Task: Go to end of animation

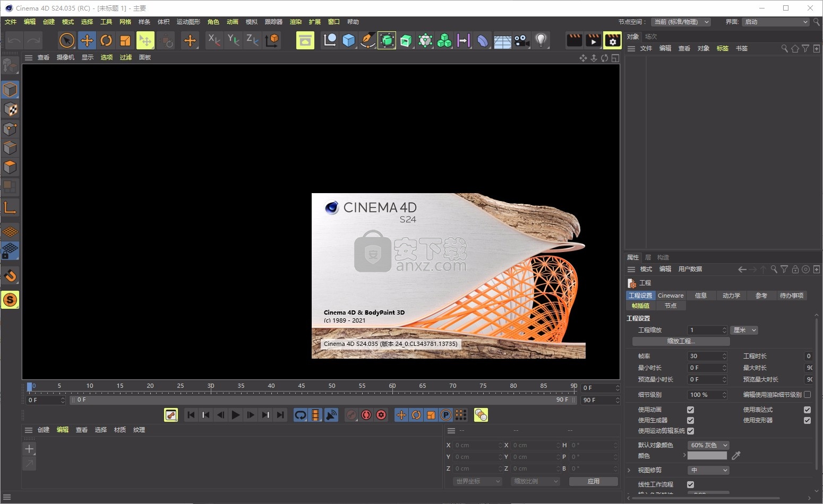Action: tap(280, 415)
